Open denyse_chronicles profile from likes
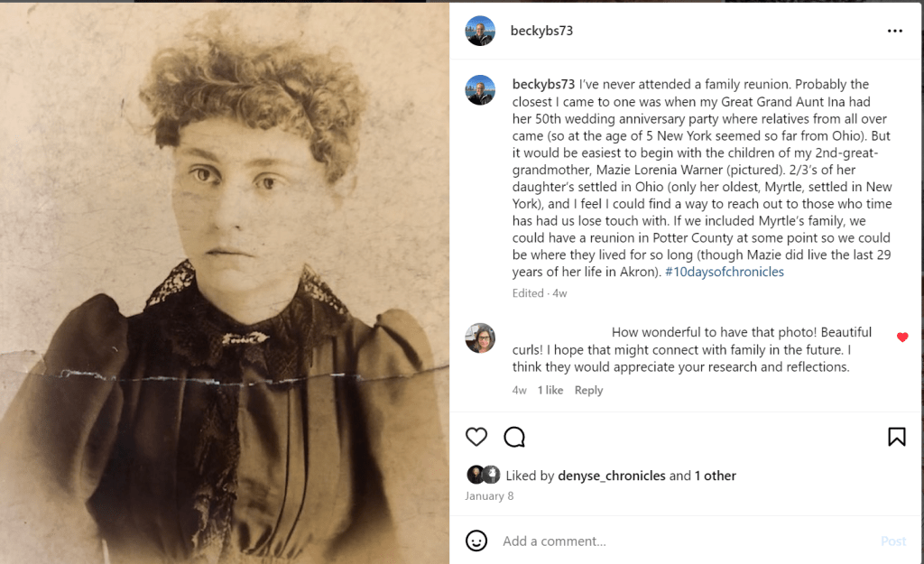924x564 pixels. point(611,476)
